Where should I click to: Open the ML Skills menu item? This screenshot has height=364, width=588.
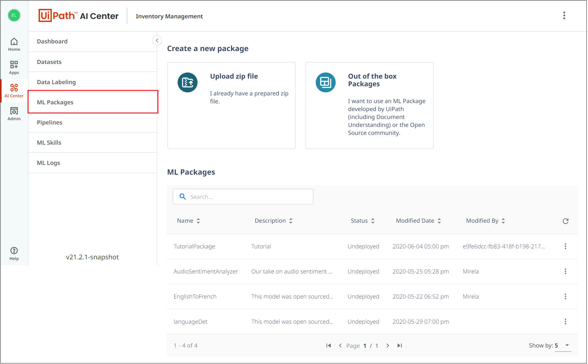point(92,143)
